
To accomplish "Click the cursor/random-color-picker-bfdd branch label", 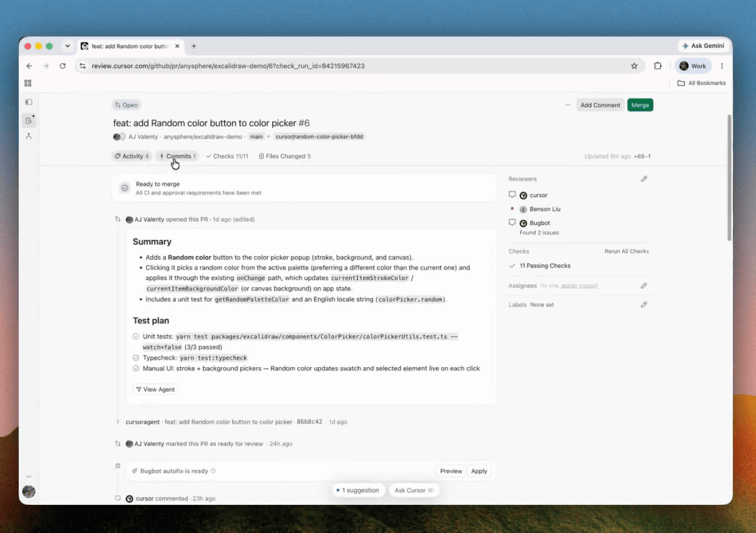I will 319,136.
